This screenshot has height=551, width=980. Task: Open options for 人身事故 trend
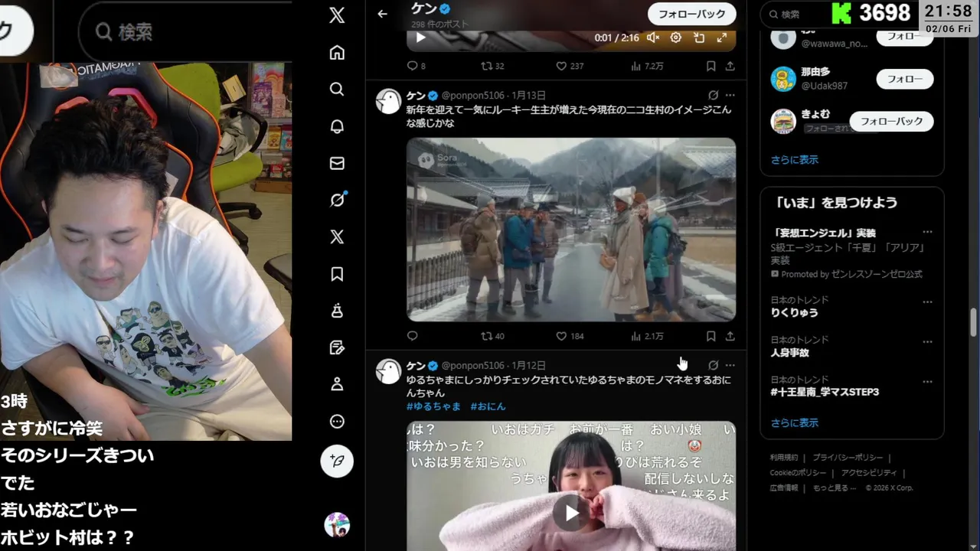[927, 342]
